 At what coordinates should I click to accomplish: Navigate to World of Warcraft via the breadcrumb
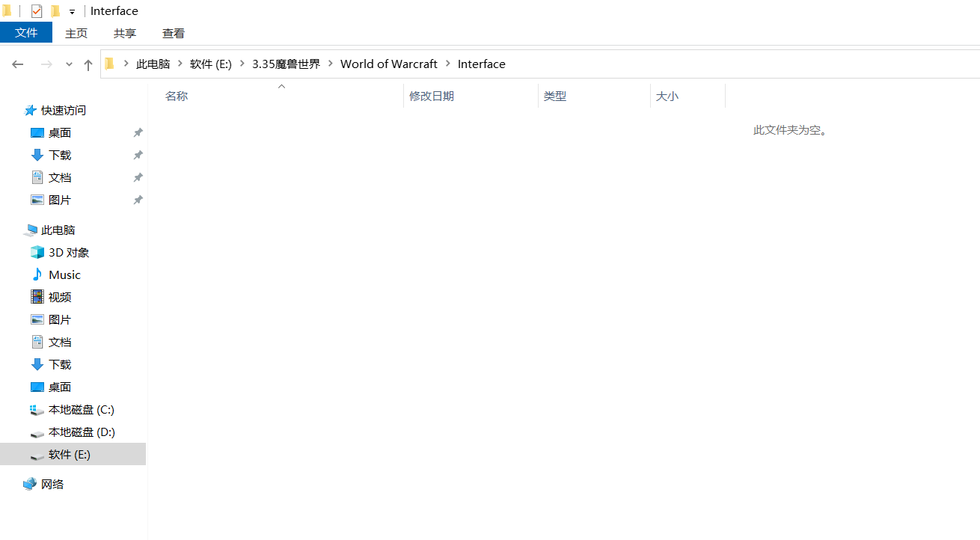click(x=388, y=64)
